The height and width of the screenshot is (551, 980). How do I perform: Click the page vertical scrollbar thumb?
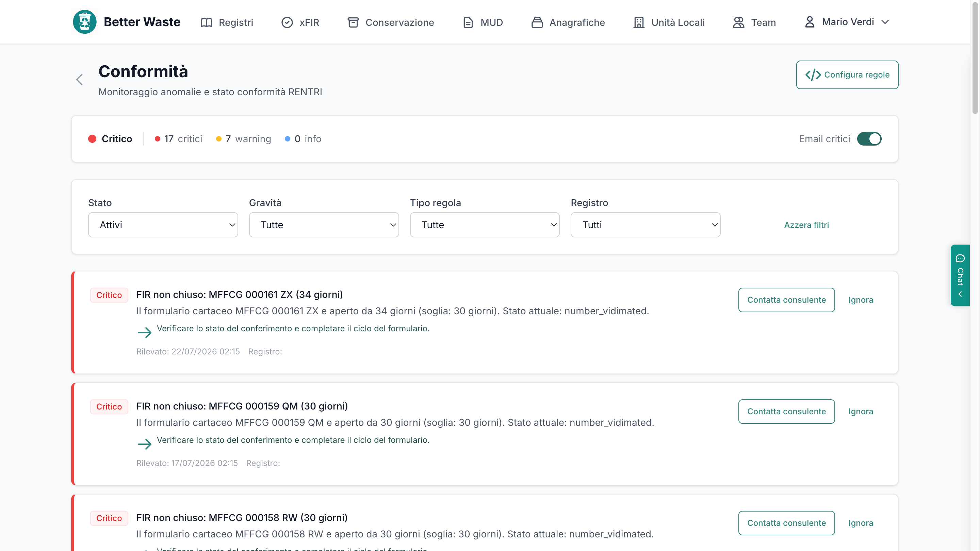point(975,58)
